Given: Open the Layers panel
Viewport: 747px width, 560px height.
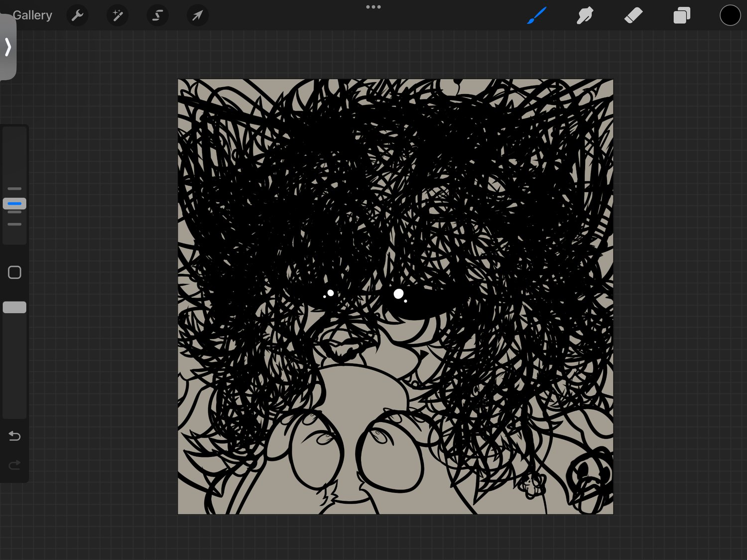Looking at the screenshot, I should (682, 15).
